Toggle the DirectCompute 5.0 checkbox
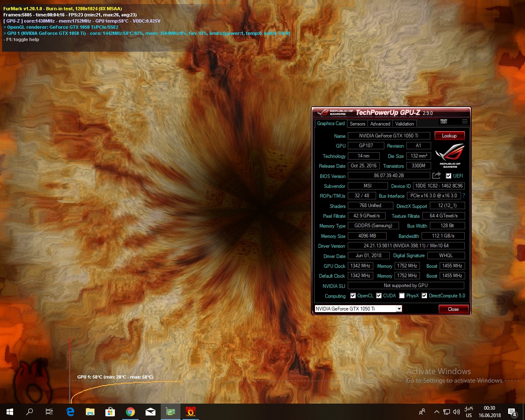This screenshot has height=420, width=525. pyautogui.click(x=425, y=296)
